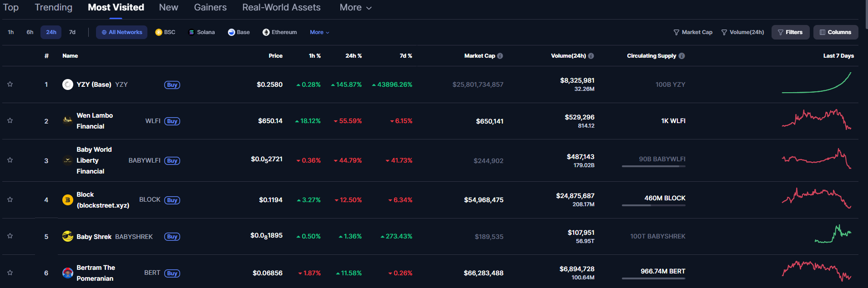Buy BLOCK token
Screen dimensions: 868x288
pyautogui.click(x=172, y=200)
